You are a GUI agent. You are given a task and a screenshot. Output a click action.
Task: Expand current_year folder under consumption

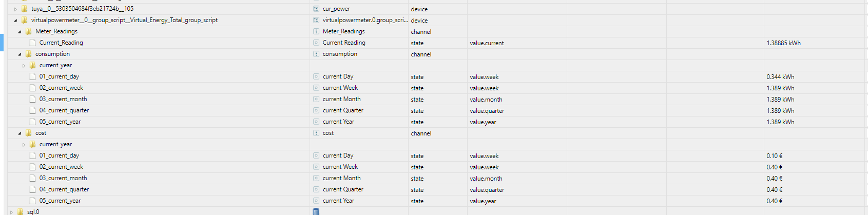click(x=24, y=66)
